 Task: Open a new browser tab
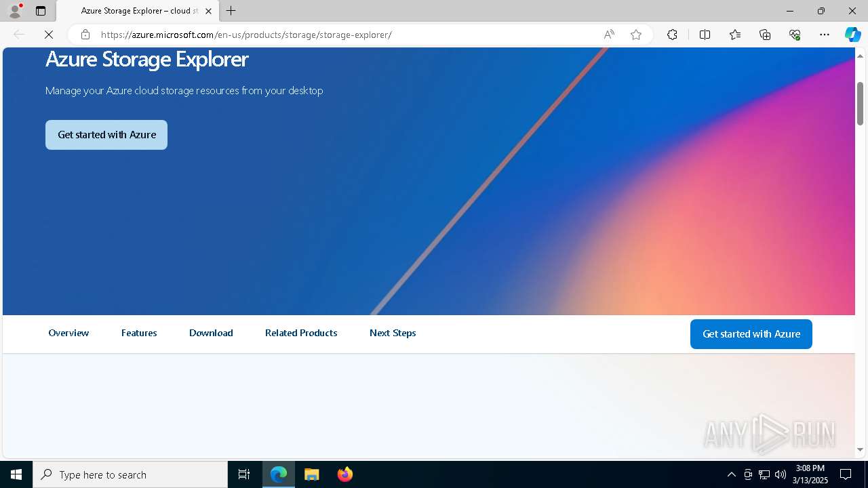click(x=231, y=11)
